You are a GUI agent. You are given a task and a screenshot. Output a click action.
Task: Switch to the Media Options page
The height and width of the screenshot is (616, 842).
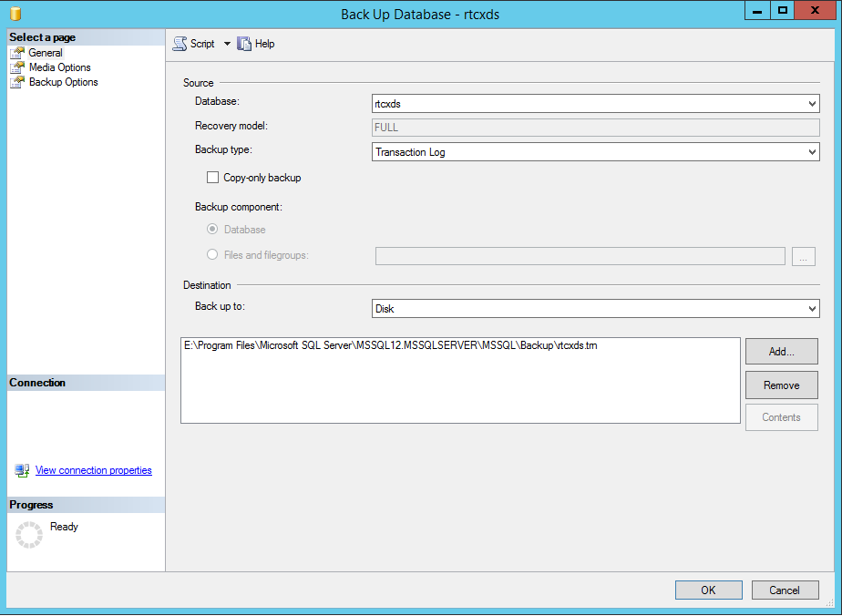click(60, 67)
